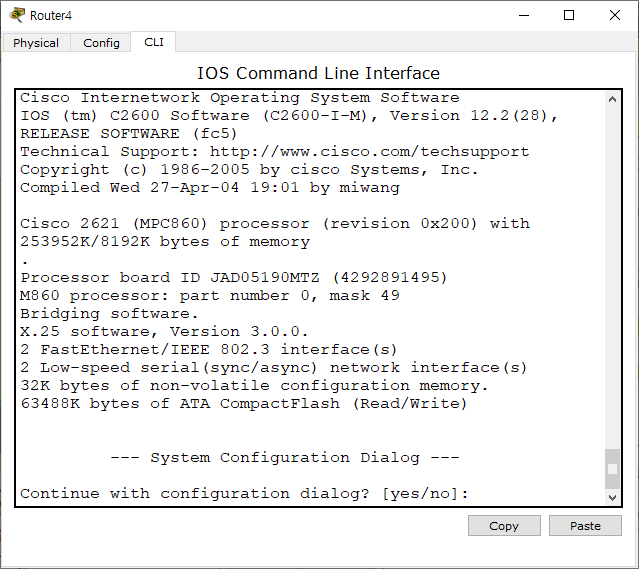The image size is (639, 569).
Task: Click the Router4 app icon in title bar
Action: [17, 15]
